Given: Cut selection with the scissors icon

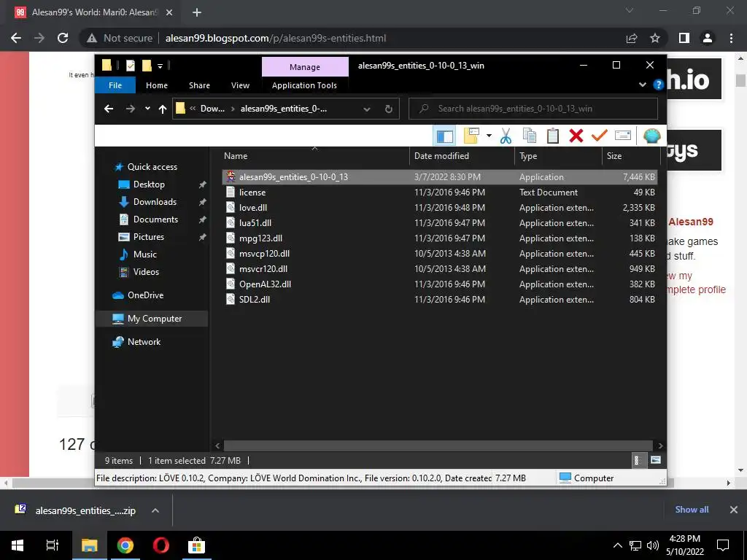Looking at the screenshot, I should click(x=506, y=136).
